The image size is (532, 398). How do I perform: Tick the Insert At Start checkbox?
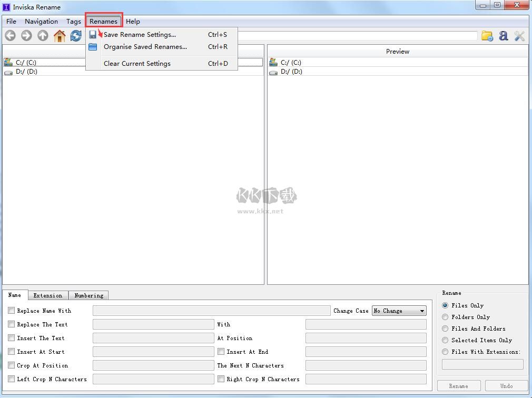[x=11, y=352]
